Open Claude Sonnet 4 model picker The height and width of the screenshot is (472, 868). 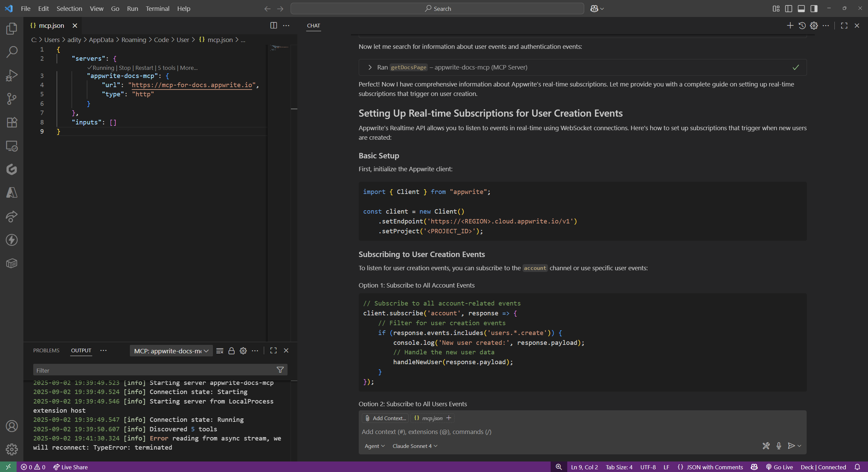click(x=415, y=446)
